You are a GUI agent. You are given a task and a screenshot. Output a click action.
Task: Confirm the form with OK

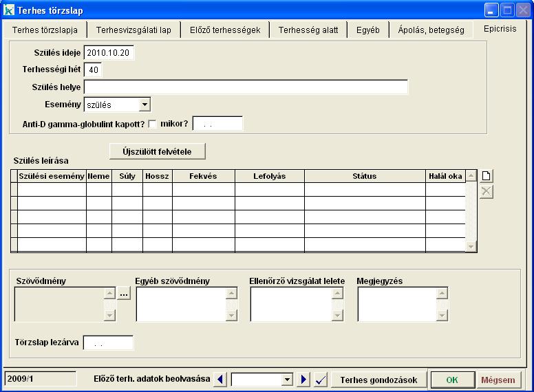452,380
